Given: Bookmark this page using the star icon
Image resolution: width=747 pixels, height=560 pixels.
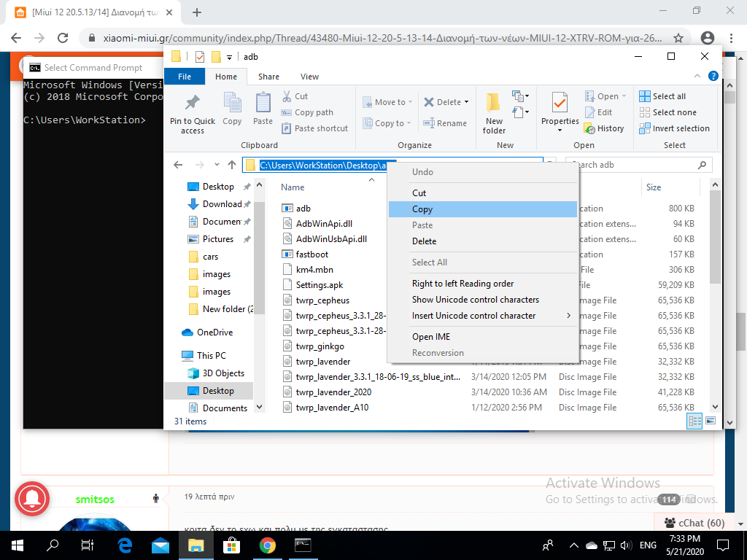Looking at the screenshot, I should tap(678, 38).
